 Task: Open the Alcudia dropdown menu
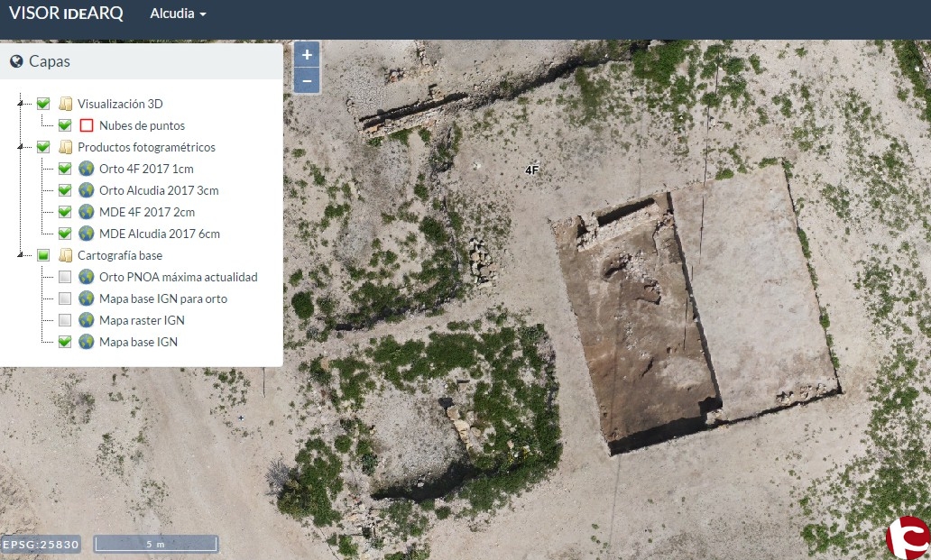(178, 14)
